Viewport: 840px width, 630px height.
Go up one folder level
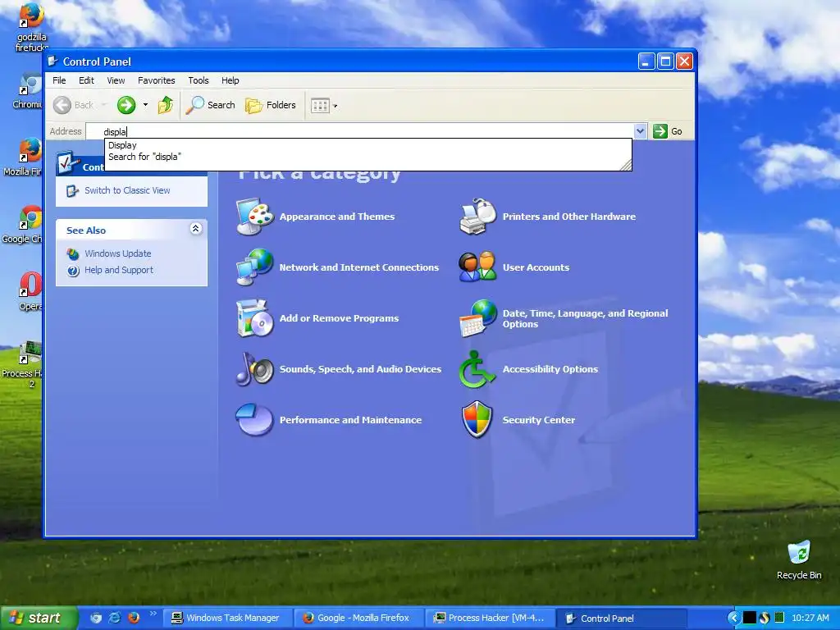[x=166, y=105]
